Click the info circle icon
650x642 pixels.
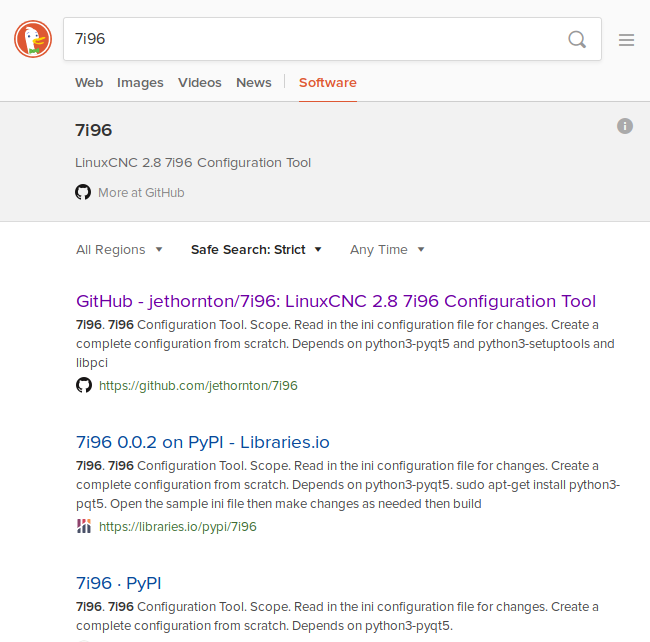(625, 126)
